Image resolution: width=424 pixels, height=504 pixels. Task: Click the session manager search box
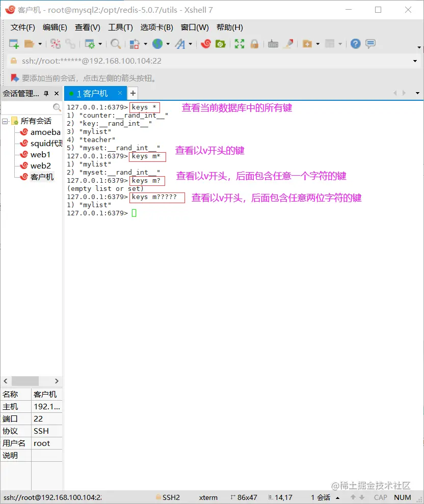click(x=32, y=107)
